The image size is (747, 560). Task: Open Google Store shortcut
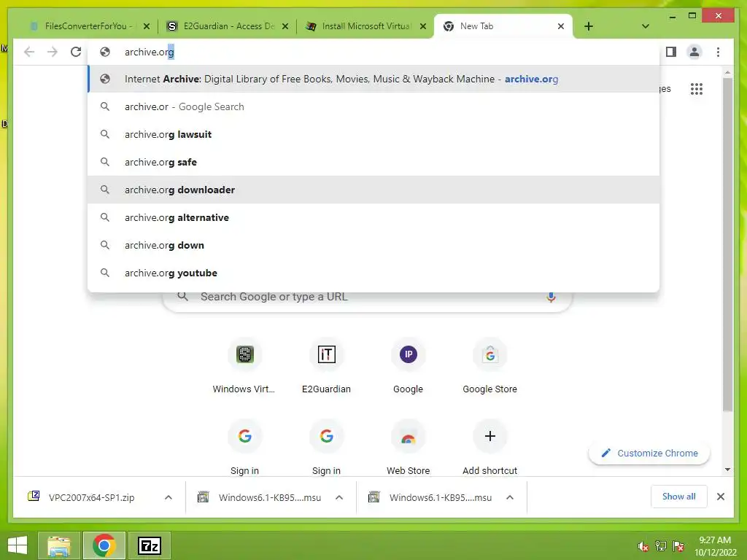pos(489,367)
